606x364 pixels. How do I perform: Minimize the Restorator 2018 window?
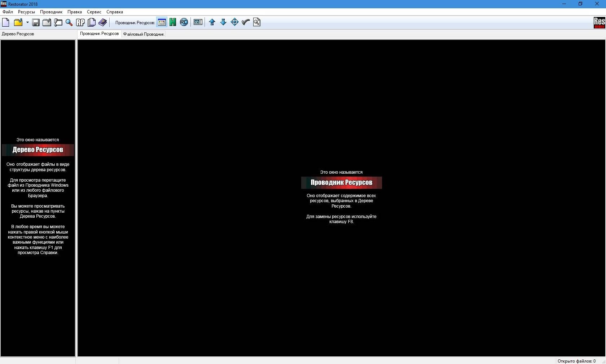(x=564, y=4)
